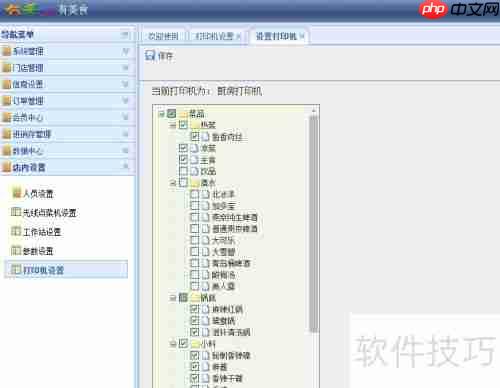
Task: Close the 打印机设置 tab
Action: 238,36
